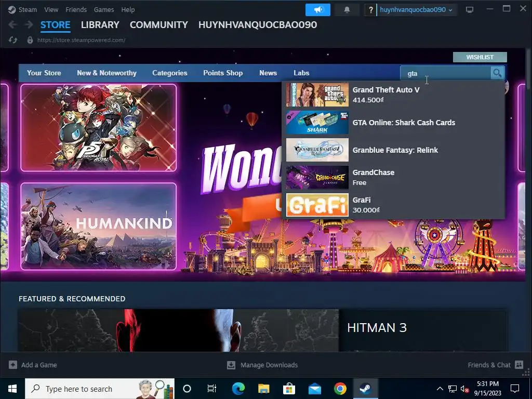Open the Labs link
This screenshot has height=399, width=532.
click(301, 73)
